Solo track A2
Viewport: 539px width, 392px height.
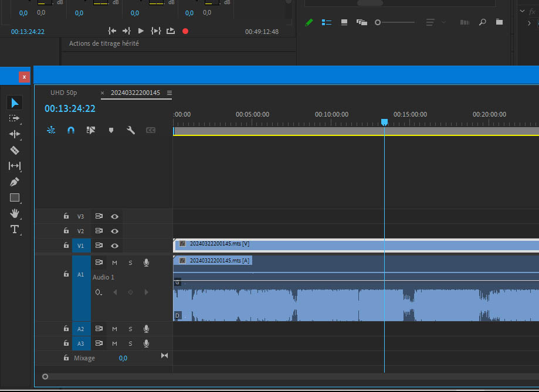click(130, 329)
